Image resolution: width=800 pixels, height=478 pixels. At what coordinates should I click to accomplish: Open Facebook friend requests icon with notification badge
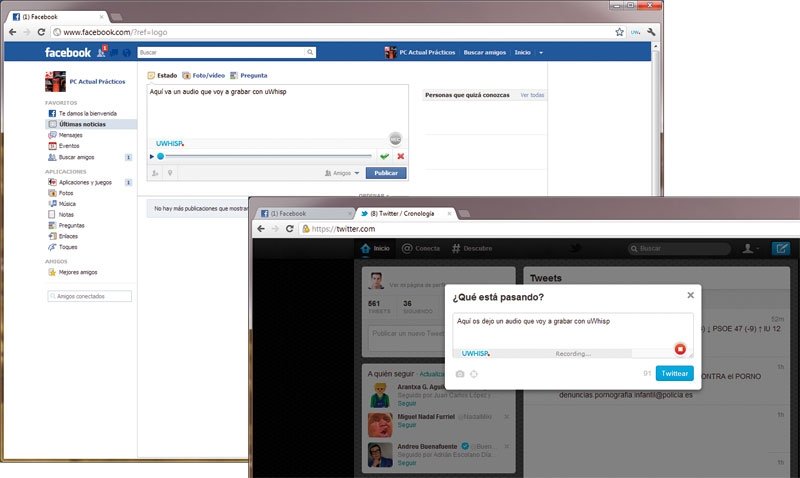pyautogui.click(x=102, y=52)
